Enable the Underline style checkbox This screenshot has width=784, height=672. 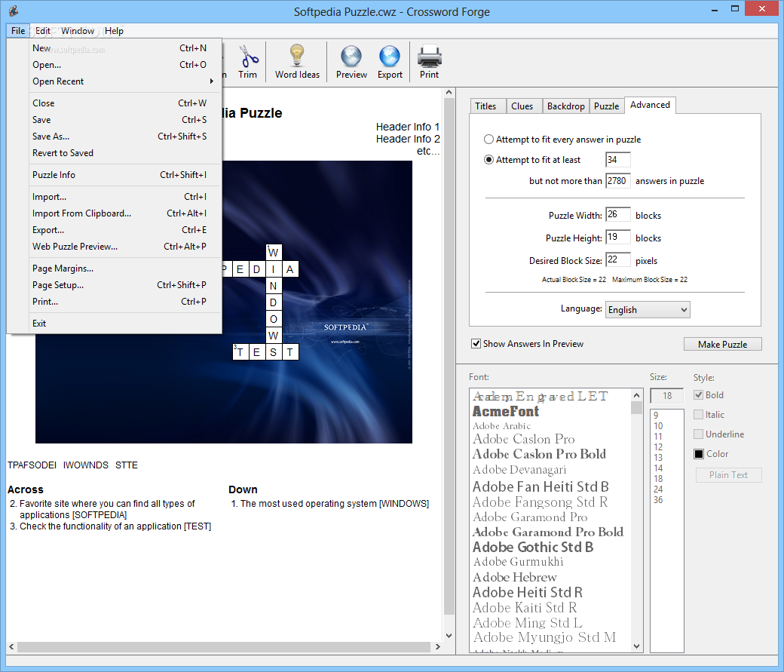coord(699,434)
